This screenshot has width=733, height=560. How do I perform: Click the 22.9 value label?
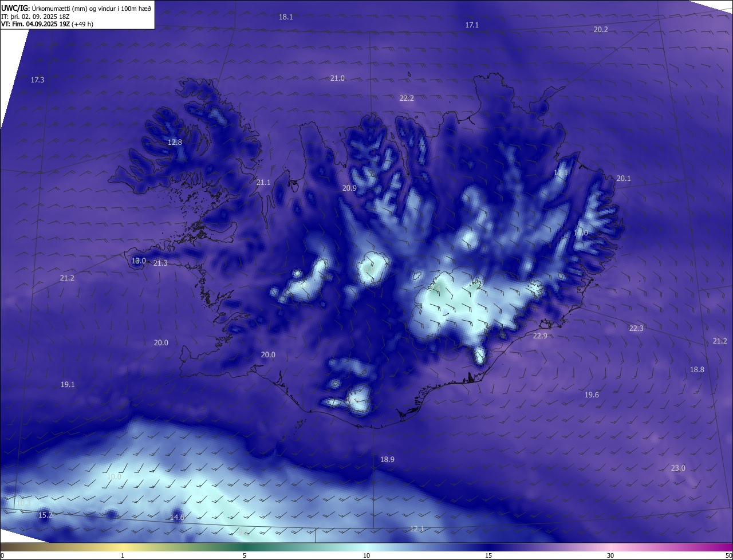point(540,336)
